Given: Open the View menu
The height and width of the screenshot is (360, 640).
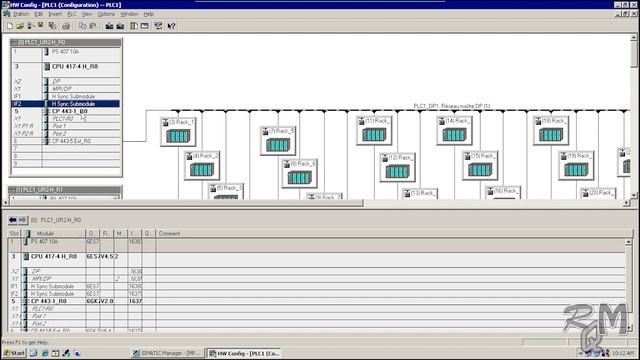Looking at the screenshot, I should coord(87,14).
